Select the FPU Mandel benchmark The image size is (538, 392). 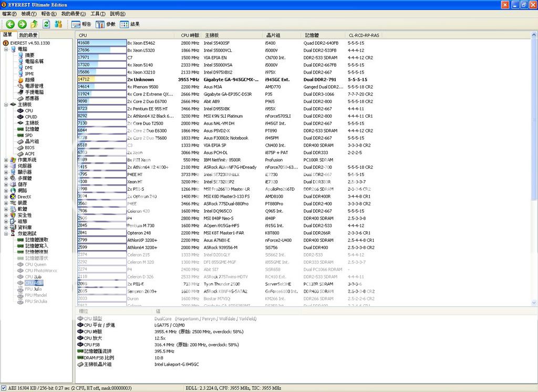click(x=36, y=295)
